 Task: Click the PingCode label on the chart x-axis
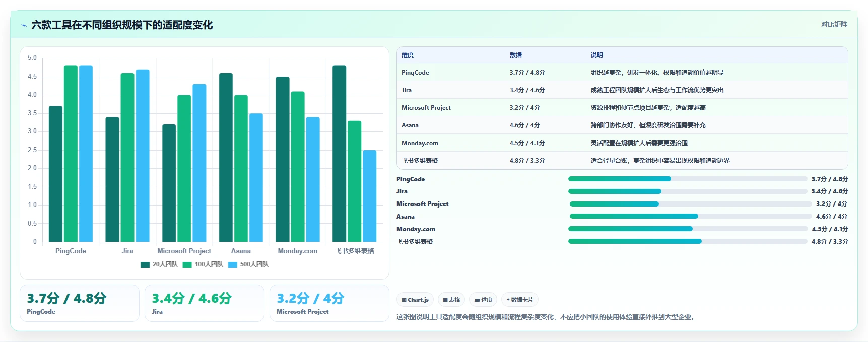71,251
